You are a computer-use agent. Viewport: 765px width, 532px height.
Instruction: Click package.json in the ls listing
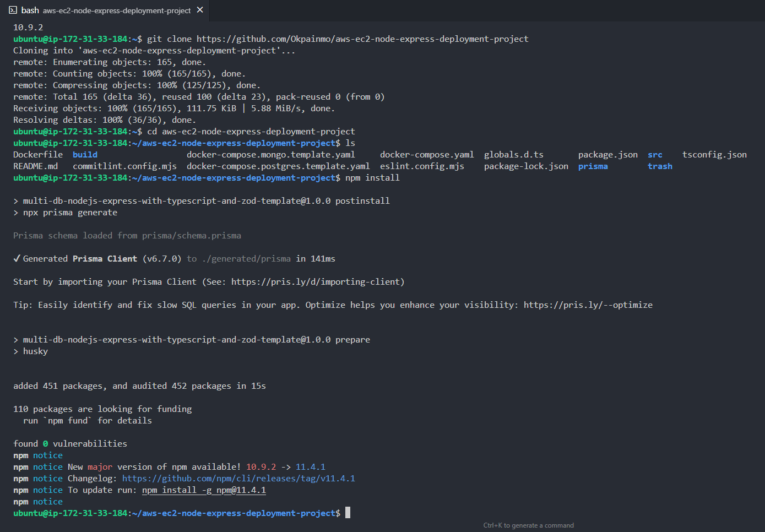pos(607,155)
